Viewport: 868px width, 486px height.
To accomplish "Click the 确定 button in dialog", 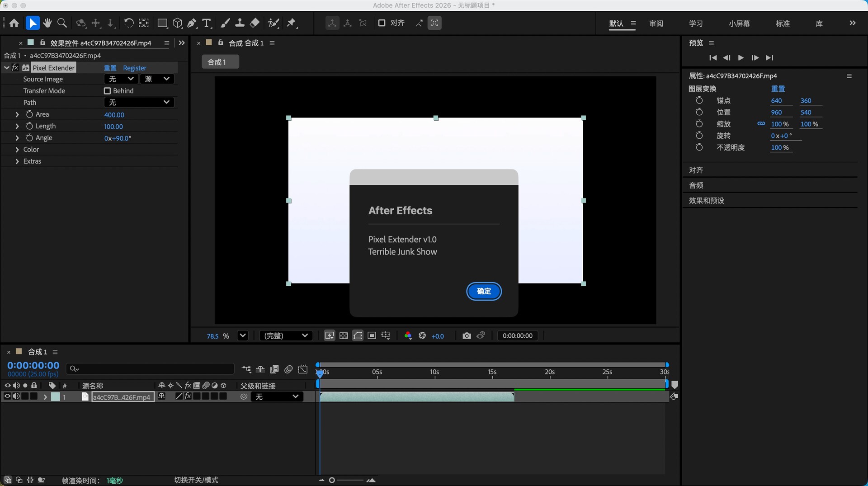I will 484,291.
